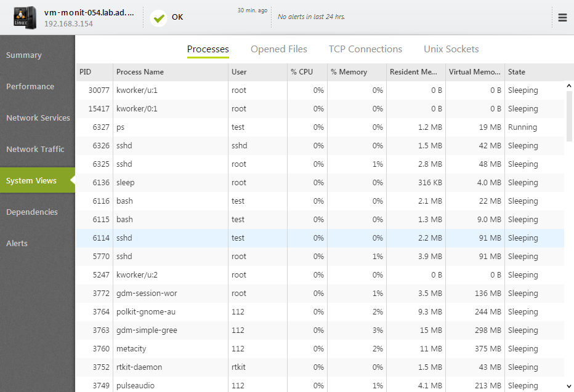Click '30 min. ago' timestamp

[x=253, y=10]
